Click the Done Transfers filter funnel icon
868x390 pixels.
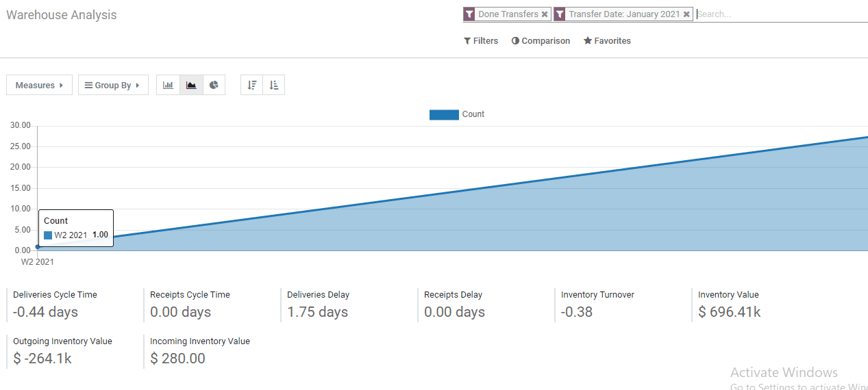coord(469,14)
